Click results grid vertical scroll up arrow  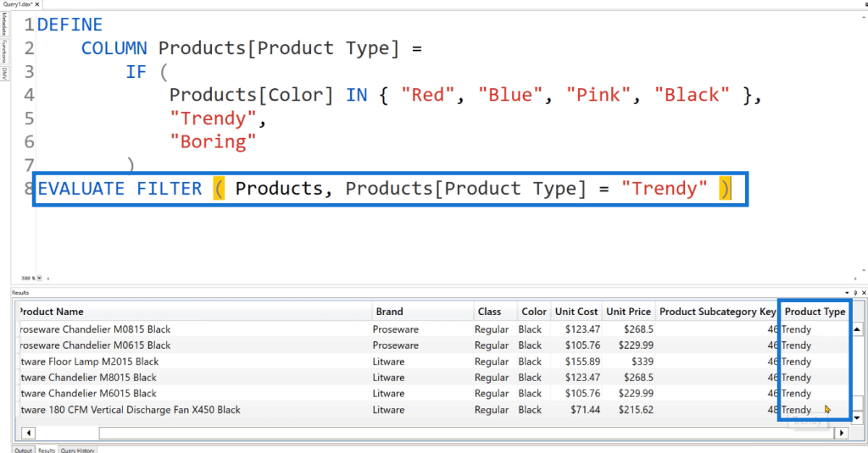tap(857, 329)
